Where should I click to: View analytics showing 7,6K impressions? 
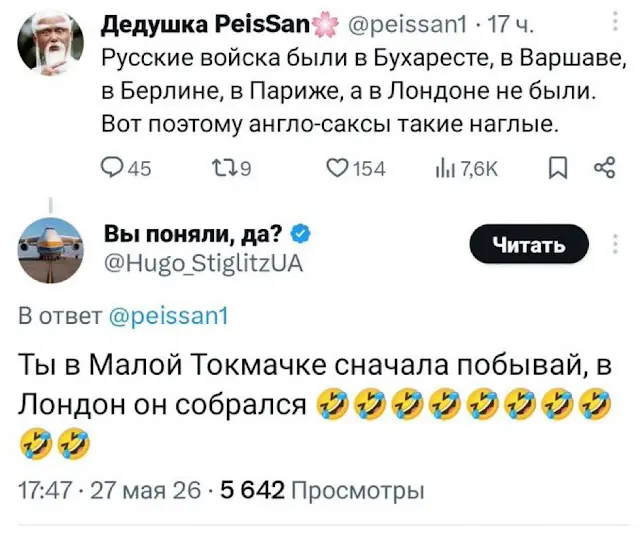467,169
